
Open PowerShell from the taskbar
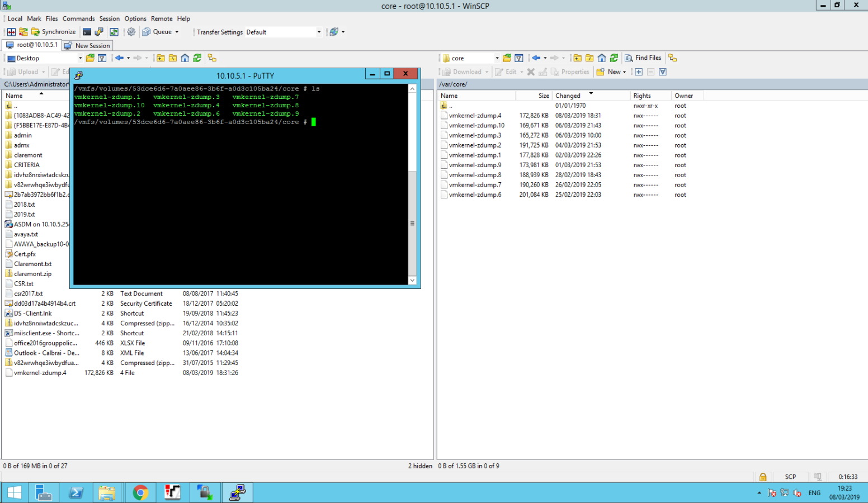point(76,492)
